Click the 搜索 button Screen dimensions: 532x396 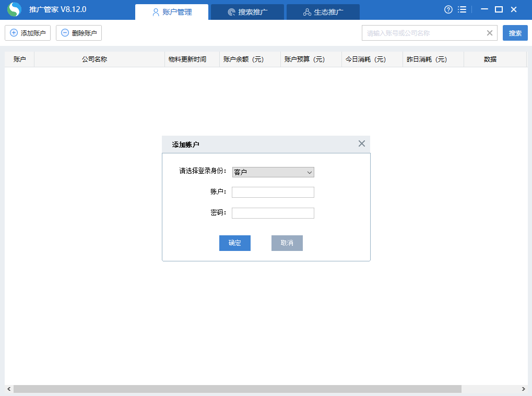pos(515,33)
